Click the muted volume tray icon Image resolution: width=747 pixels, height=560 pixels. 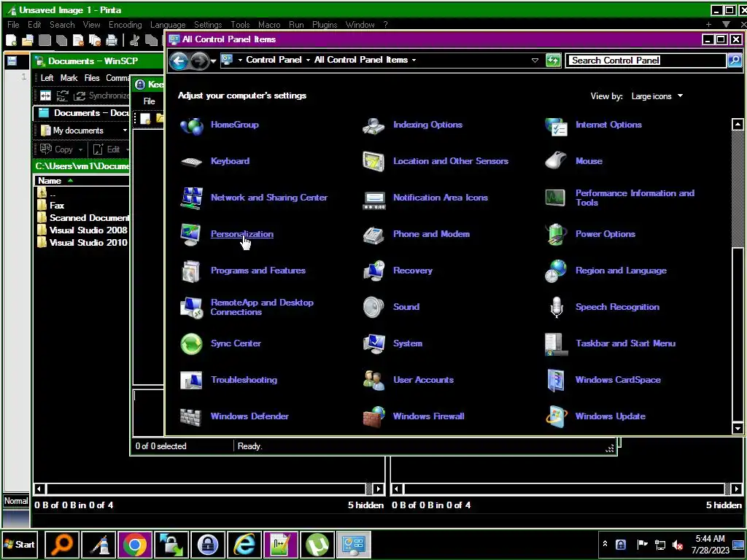point(678,545)
